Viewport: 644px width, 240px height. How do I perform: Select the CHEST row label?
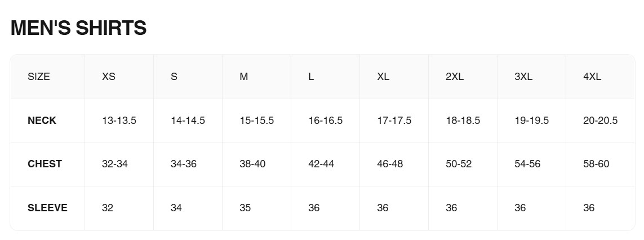point(45,164)
